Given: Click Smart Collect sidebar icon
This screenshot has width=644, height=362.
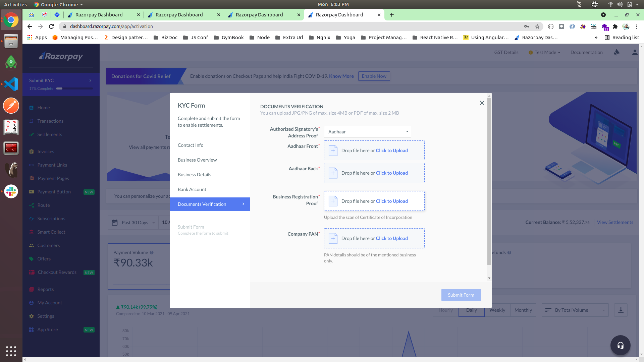Looking at the screenshot, I should coord(32,232).
